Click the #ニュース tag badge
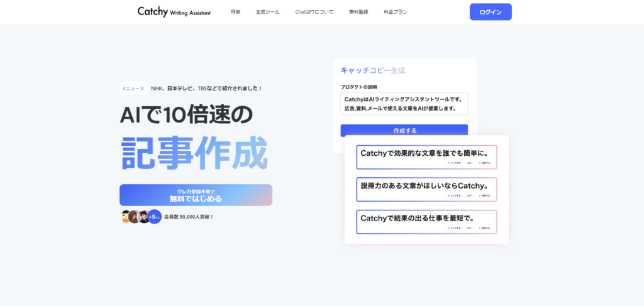 click(133, 89)
